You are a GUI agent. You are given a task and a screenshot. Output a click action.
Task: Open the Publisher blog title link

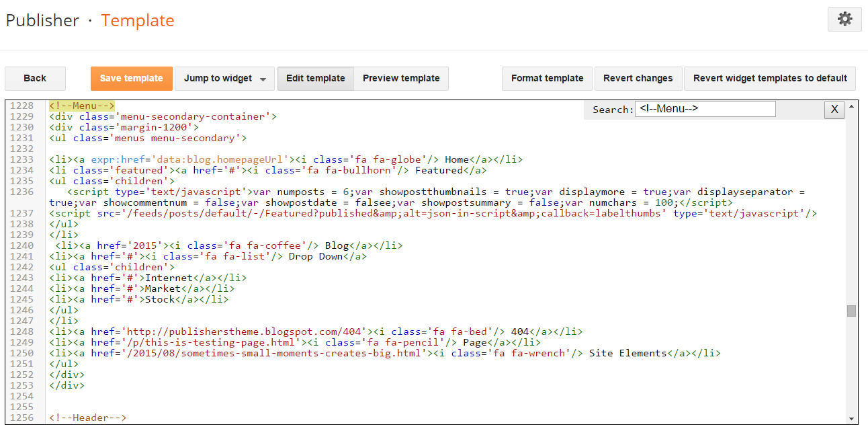(42, 21)
